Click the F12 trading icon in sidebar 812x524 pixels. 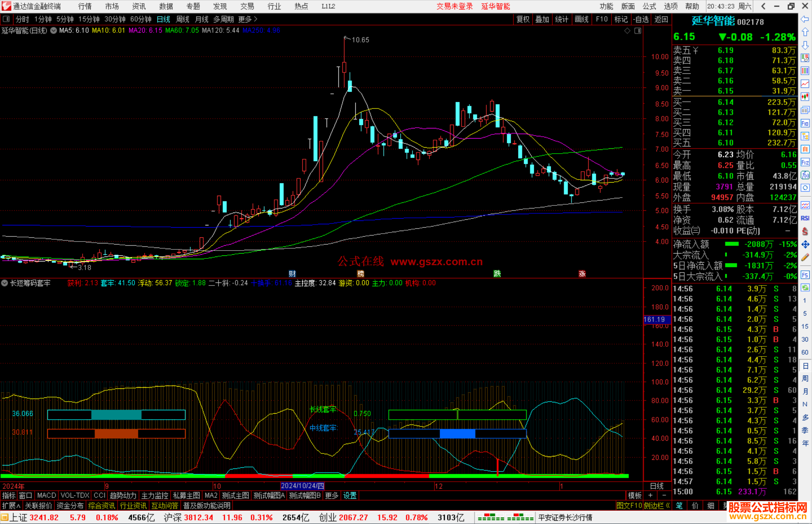point(805,162)
